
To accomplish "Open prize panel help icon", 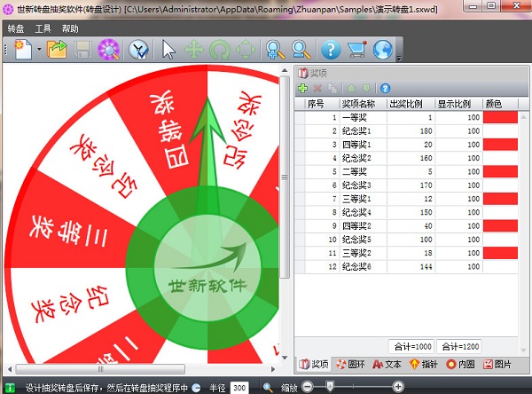I will [x=385, y=89].
